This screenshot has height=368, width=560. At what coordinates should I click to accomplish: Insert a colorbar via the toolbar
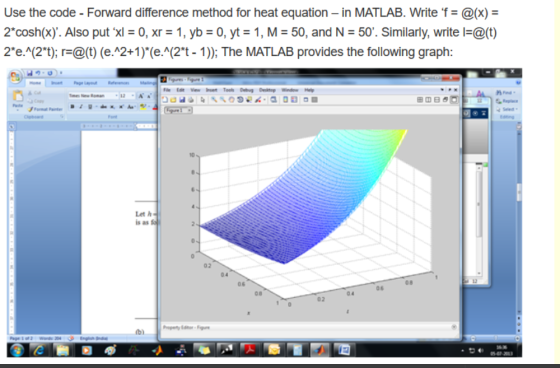(x=285, y=100)
